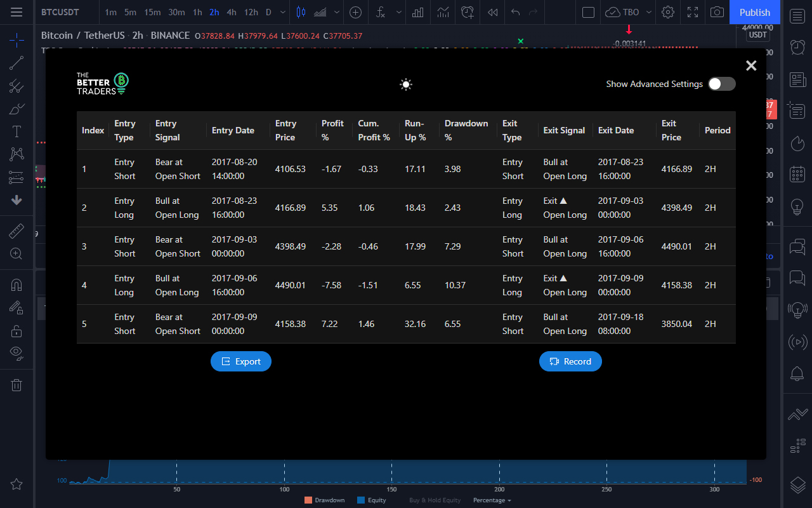Select the 30m timeframe

click(x=176, y=12)
